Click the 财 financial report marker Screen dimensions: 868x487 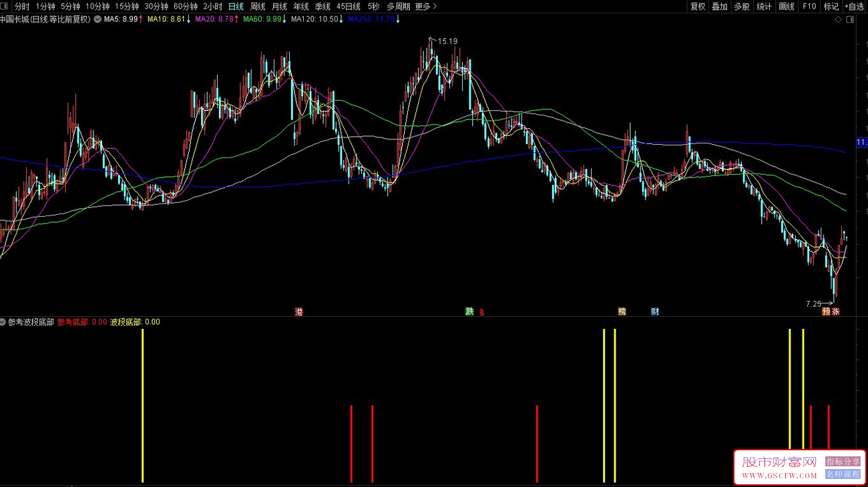tap(655, 312)
